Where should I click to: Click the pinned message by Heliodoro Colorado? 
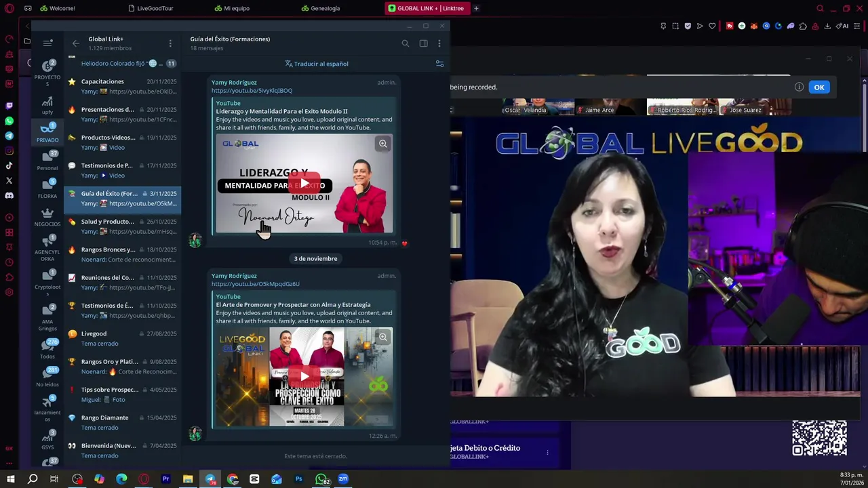pyautogui.click(x=123, y=64)
